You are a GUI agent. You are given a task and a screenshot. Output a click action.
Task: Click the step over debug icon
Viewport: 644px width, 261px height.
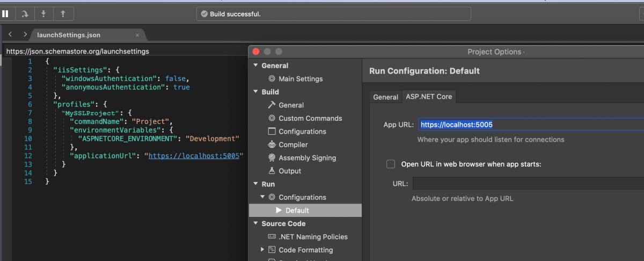coord(25,13)
